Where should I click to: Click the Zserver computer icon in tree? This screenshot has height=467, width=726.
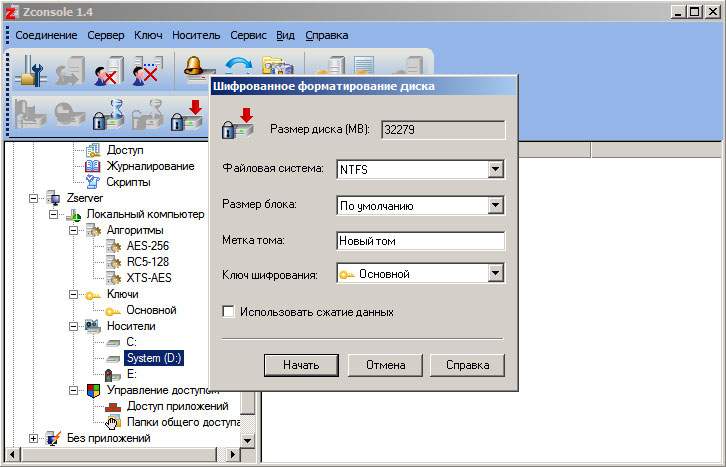(54, 198)
